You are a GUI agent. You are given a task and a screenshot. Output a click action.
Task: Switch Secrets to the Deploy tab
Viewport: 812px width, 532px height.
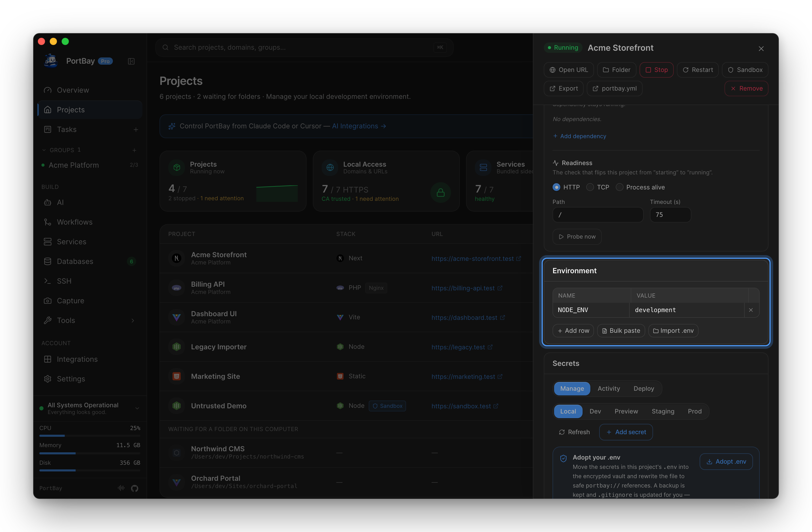pyautogui.click(x=643, y=389)
